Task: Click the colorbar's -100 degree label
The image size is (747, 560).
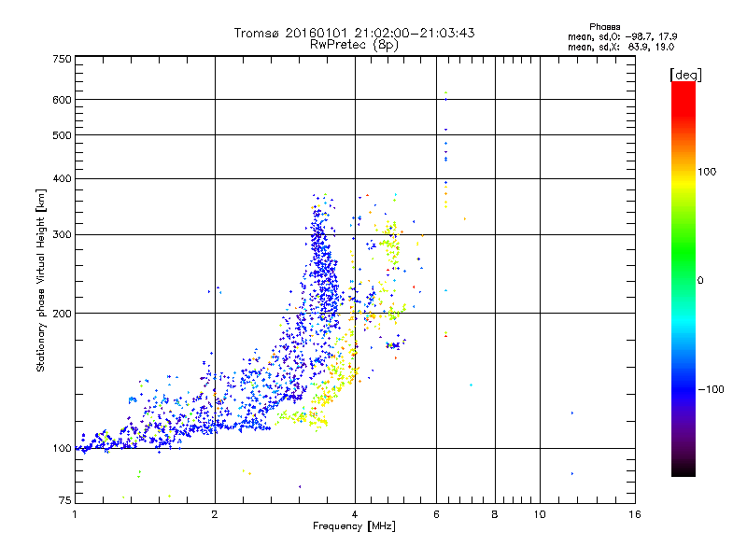Action: (x=711, y=389)
